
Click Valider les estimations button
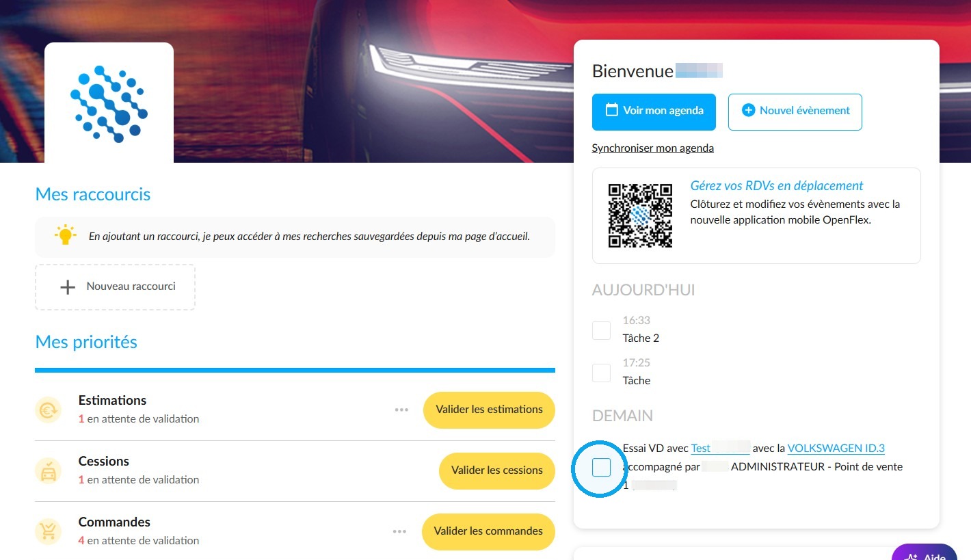[490, 410]
